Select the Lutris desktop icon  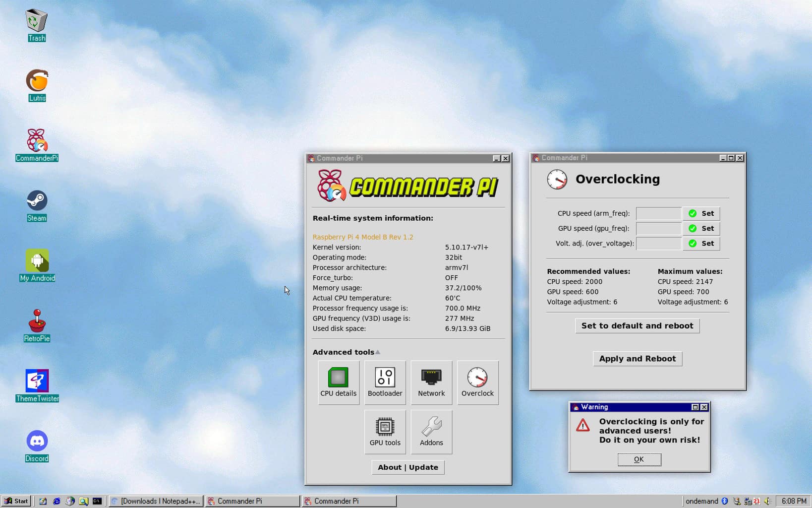click(37, 85)
